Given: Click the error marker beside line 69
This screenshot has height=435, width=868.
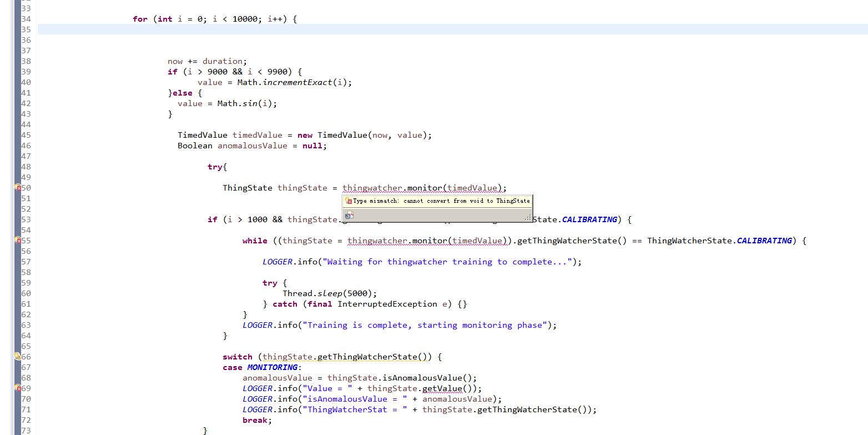Looking at the screenshot, I should tap(18, 388).
